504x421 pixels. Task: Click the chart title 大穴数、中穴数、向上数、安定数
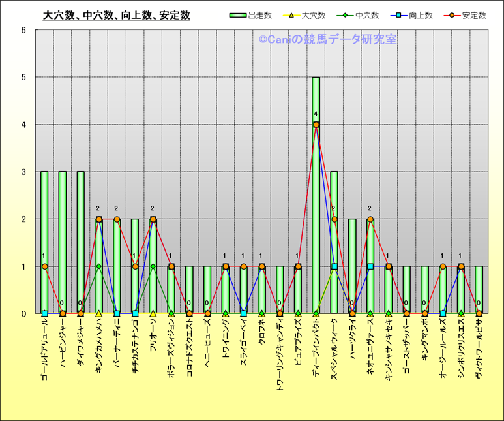[115, 15]
